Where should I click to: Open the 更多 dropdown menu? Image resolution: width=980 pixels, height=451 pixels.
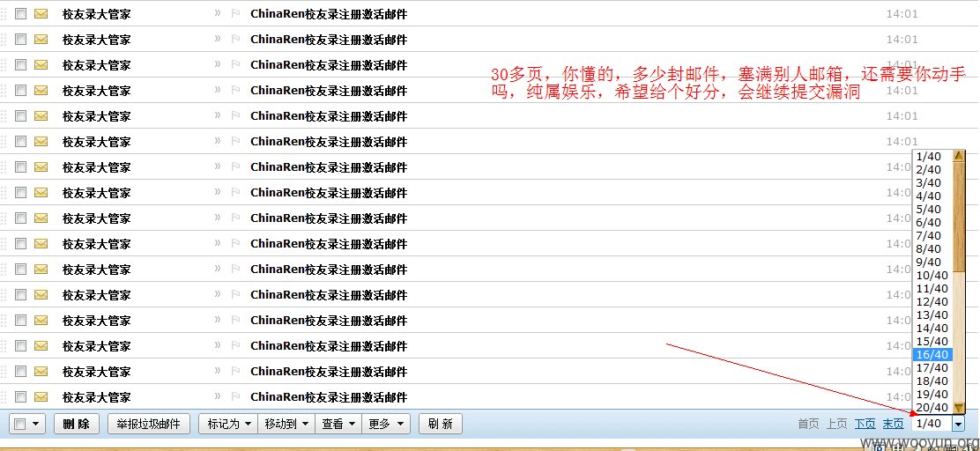coord(386,424)
